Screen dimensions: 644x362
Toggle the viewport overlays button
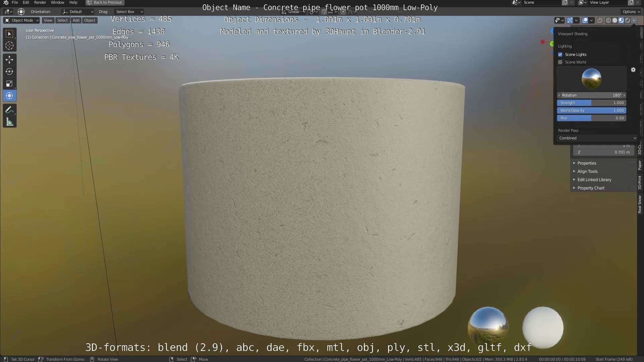click(585, 20)
